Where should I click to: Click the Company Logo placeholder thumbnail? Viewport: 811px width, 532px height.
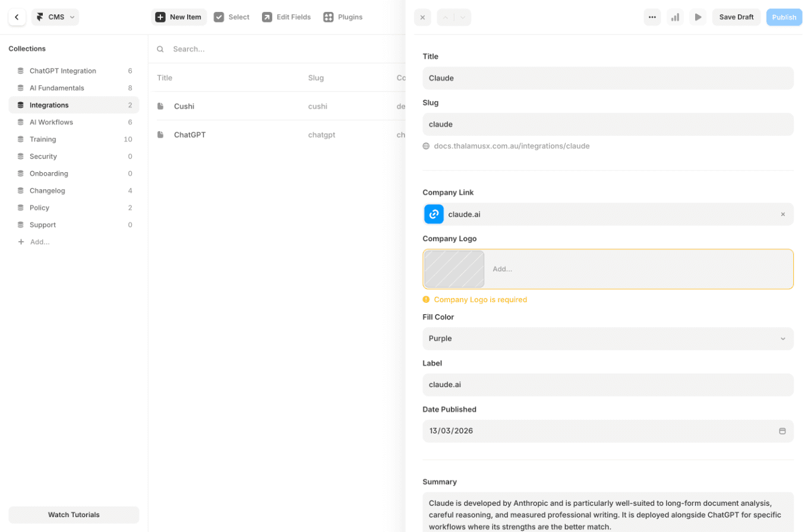454,269
